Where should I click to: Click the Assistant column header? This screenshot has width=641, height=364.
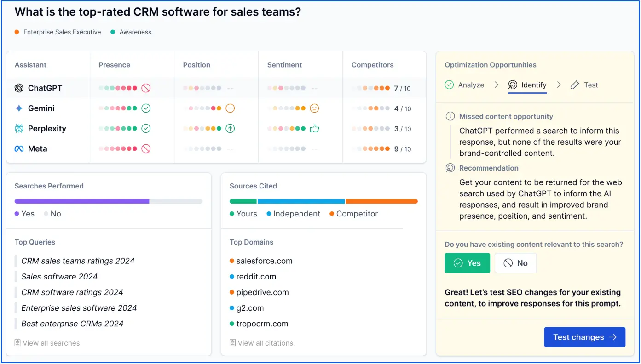point(30,65)
